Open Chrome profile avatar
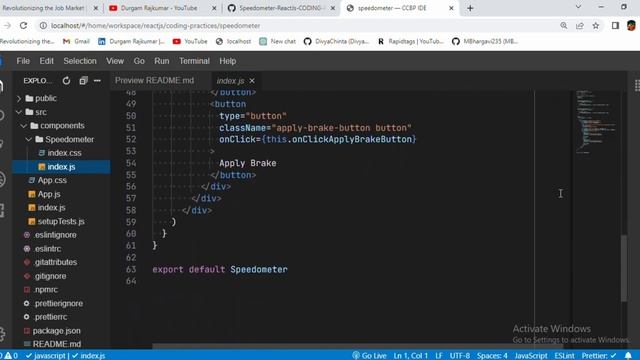 [631, 26]
